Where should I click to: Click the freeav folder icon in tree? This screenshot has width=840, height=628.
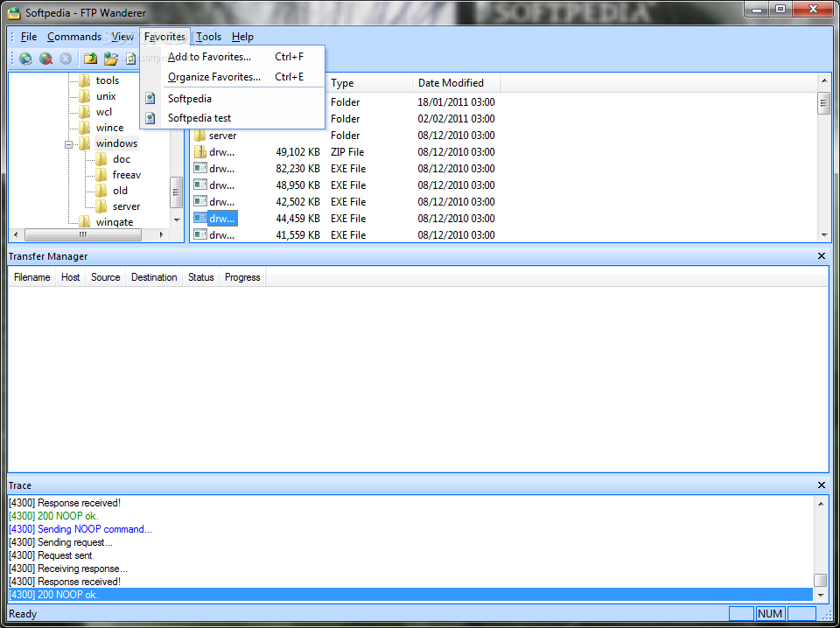tap(101, 175)
